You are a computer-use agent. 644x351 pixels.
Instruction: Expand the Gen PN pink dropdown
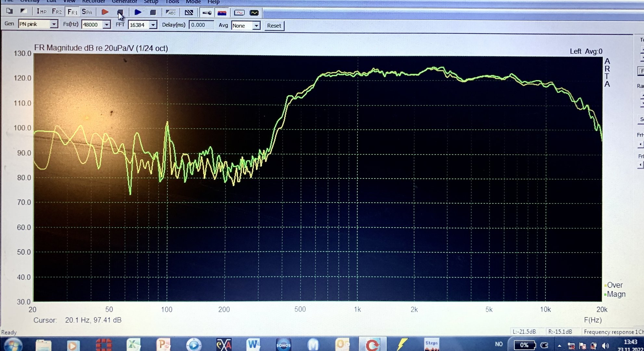(54, 24)
